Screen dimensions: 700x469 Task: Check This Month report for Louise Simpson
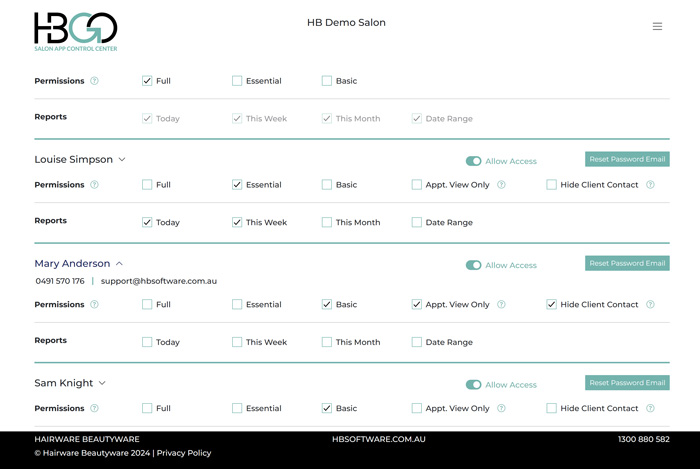(x=327, y=222)
